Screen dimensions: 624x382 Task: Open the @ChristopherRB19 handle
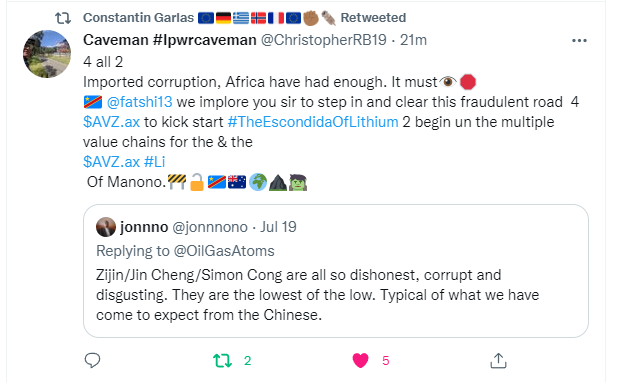(324, 40)
